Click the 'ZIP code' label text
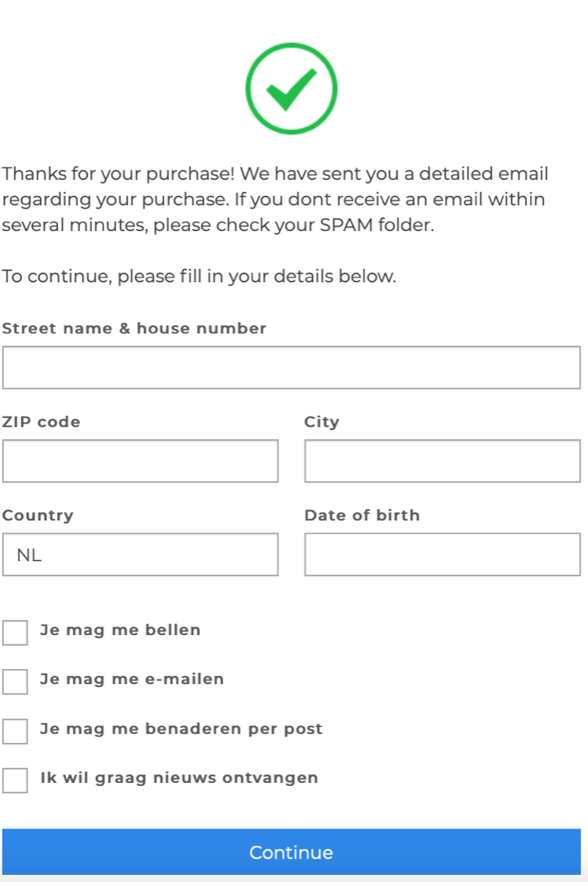 [x=42, y=422]
